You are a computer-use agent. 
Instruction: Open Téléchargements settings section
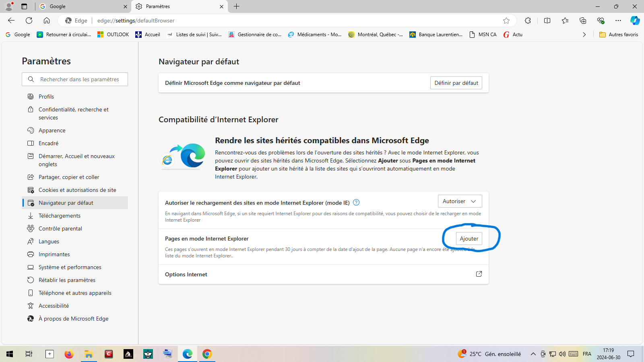(75, 216)
